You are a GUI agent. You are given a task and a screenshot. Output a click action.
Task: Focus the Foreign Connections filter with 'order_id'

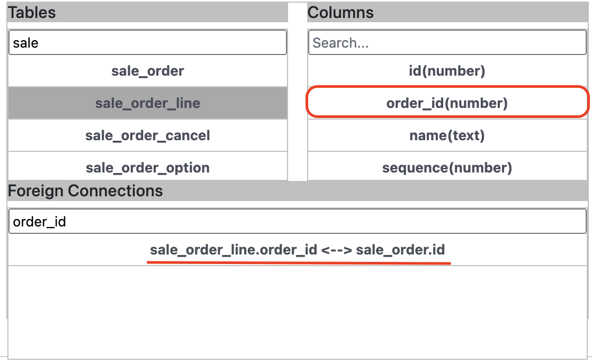click(x=298, y=222)
